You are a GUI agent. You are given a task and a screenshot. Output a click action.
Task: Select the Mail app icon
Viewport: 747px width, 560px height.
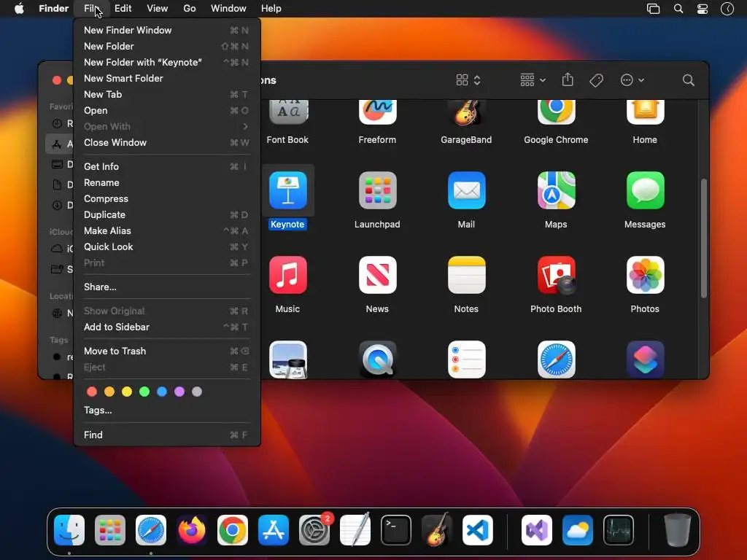[x=466, y=190]
